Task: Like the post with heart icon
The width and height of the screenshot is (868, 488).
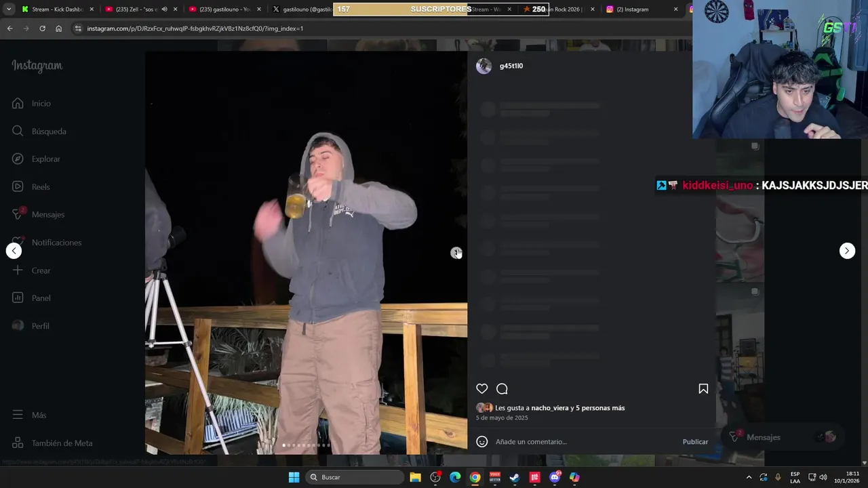Action: pyautogui.click(x=481, y=388)
